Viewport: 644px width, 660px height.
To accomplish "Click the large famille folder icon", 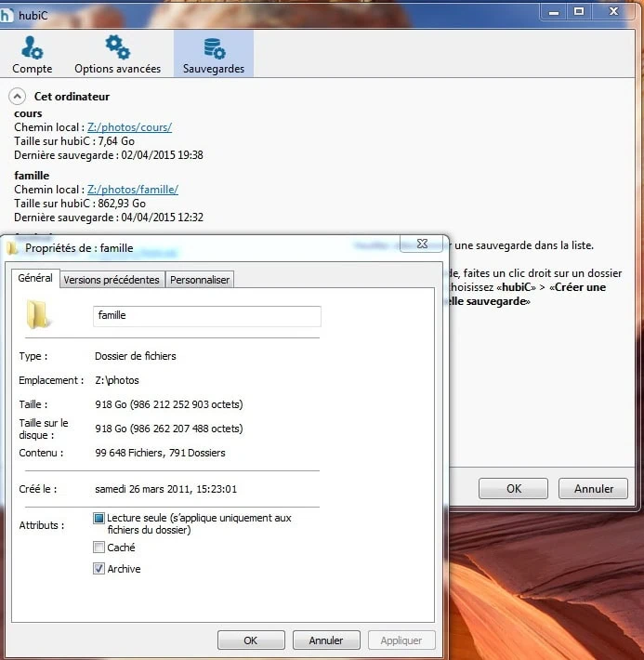I will click(x=38, y=315).
